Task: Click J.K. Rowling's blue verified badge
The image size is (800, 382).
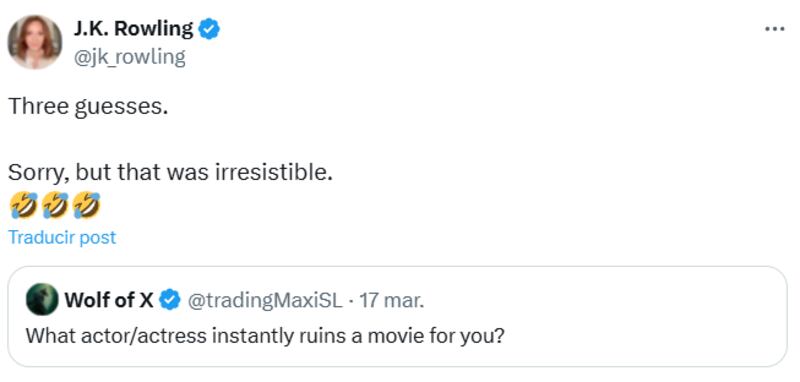Action: 209,30
